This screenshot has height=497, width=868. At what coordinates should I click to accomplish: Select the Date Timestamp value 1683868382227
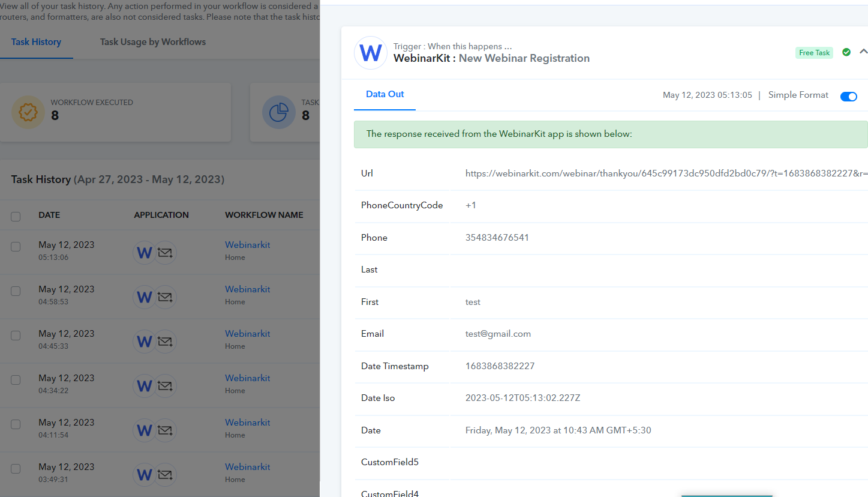(500, 366)
